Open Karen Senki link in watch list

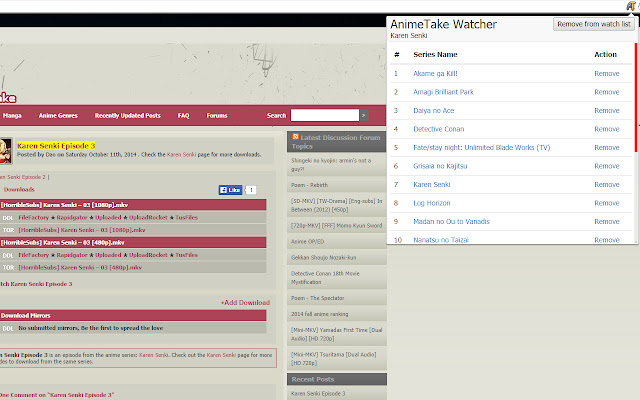pos(431,184)
